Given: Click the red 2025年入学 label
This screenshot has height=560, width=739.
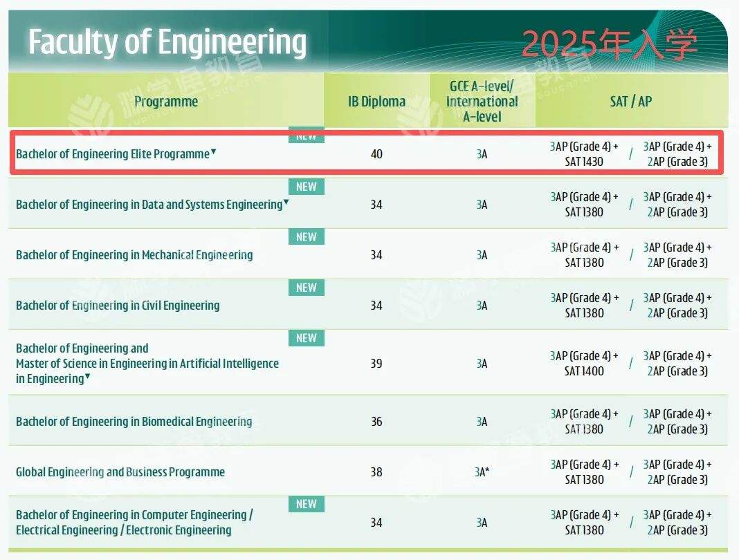Looking at the screenshot, I should coord(609,45).
